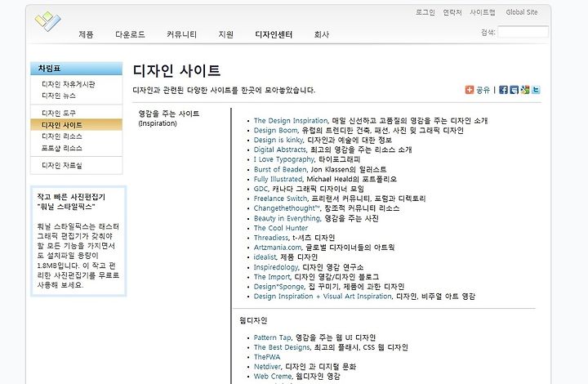
Task: Open the Threadless link
Action: click(271, 238)
